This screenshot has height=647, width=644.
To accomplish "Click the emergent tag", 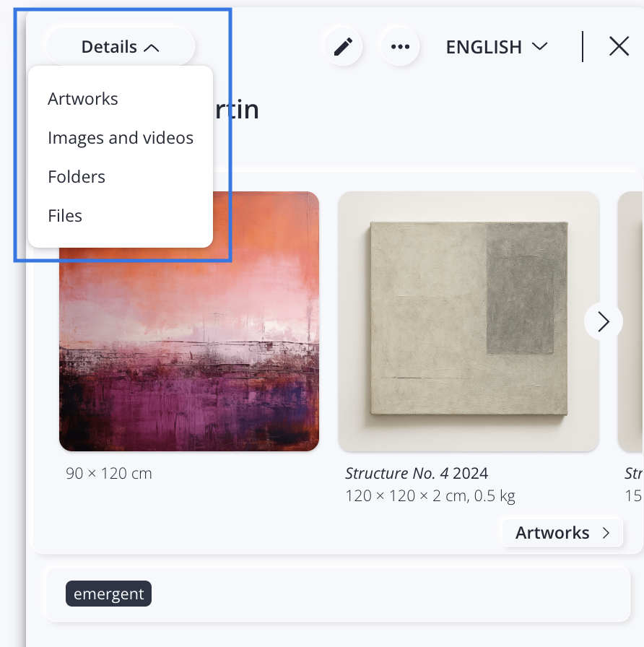I will pos(109,595).
